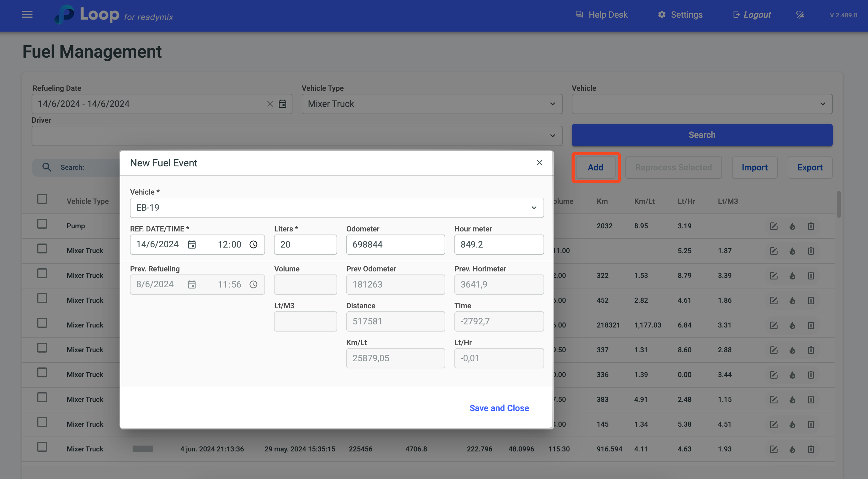Click trash icon on last Mixer Truck row
The height and width of the screenshot is (479, 868).
coord(811,449)
